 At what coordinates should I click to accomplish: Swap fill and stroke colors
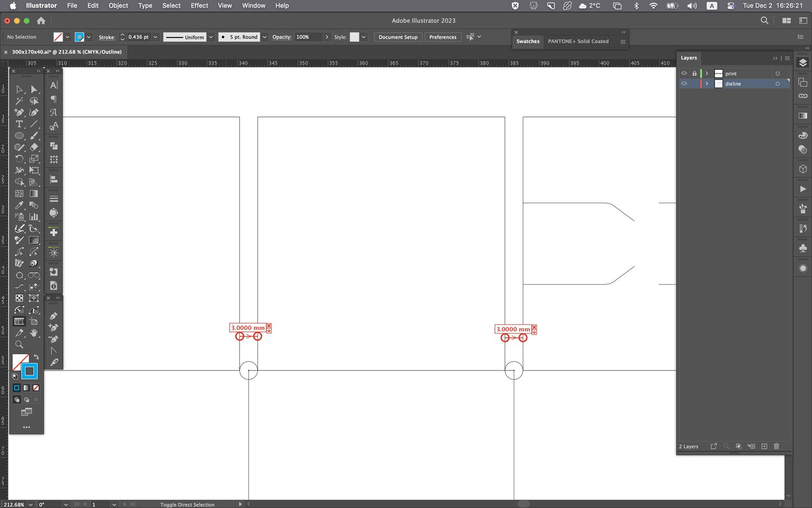click(x=36, y=357)
